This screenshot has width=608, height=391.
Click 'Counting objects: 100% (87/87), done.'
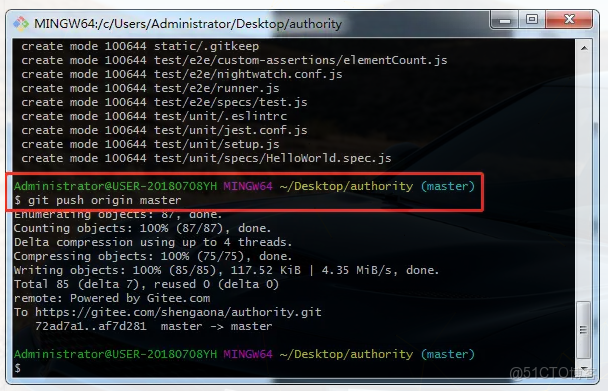click(x=142, y=228)
